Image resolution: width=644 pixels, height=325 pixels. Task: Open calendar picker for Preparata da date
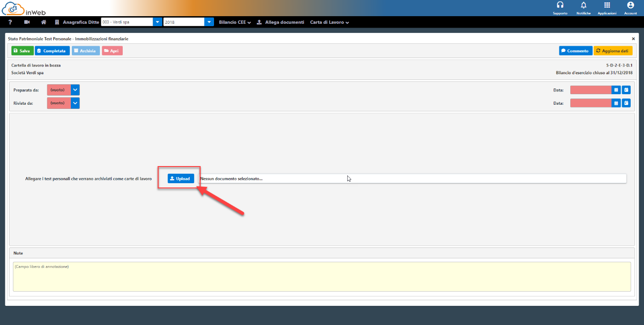coord(616,89)
